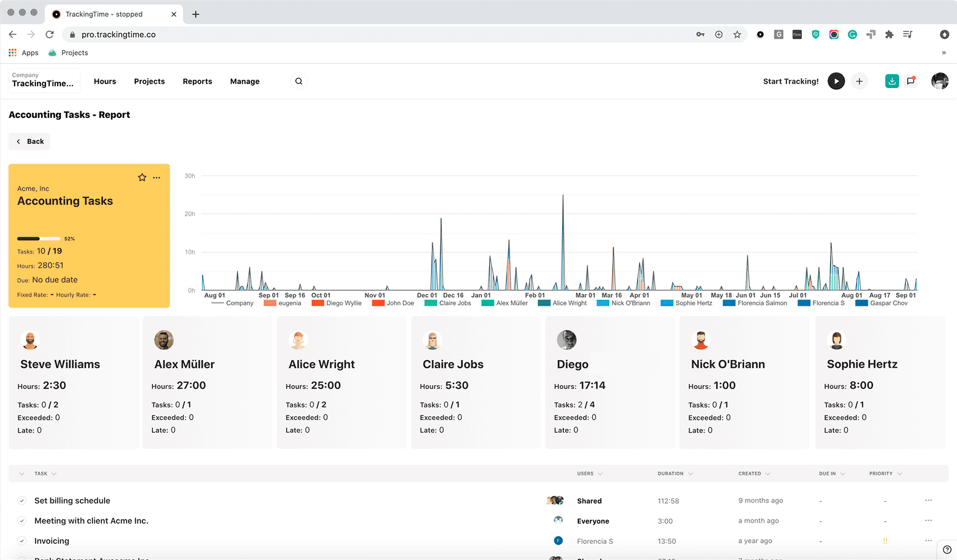Open the chat notifications icon

point(911,81)
